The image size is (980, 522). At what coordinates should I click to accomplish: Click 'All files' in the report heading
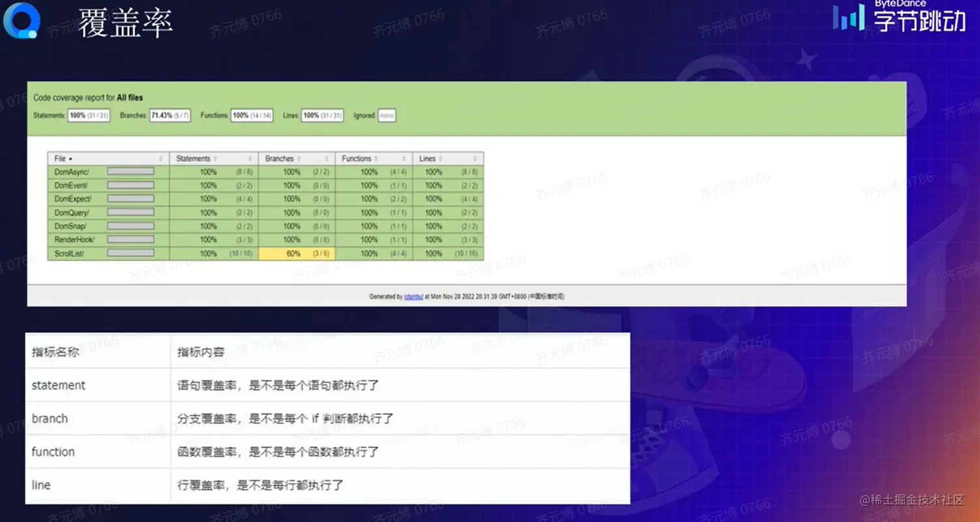(130, 98)
